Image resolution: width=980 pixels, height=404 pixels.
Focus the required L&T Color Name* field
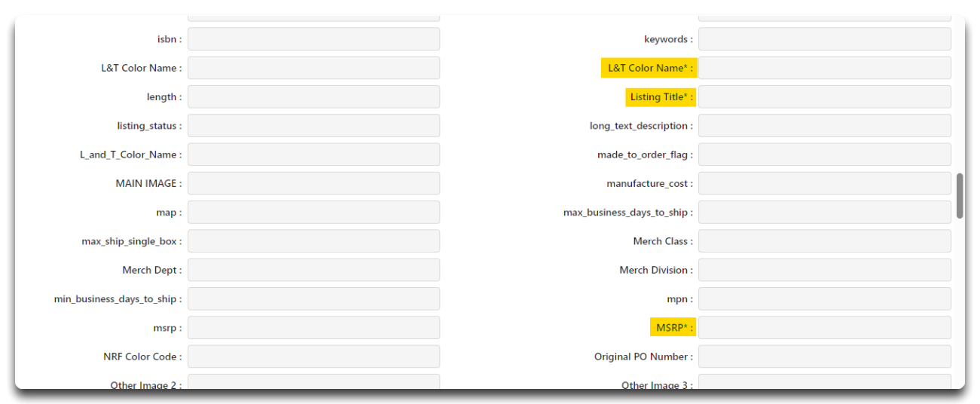pos(825,68)
